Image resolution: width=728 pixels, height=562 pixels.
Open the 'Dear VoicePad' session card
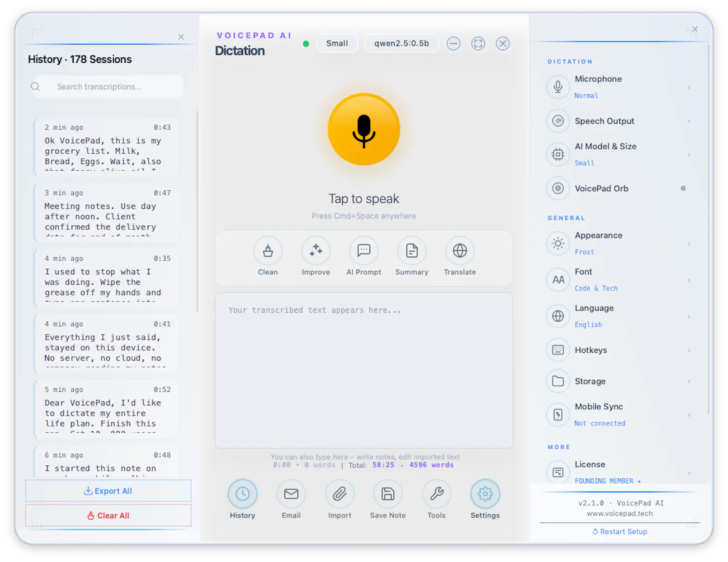coord(106,409)
